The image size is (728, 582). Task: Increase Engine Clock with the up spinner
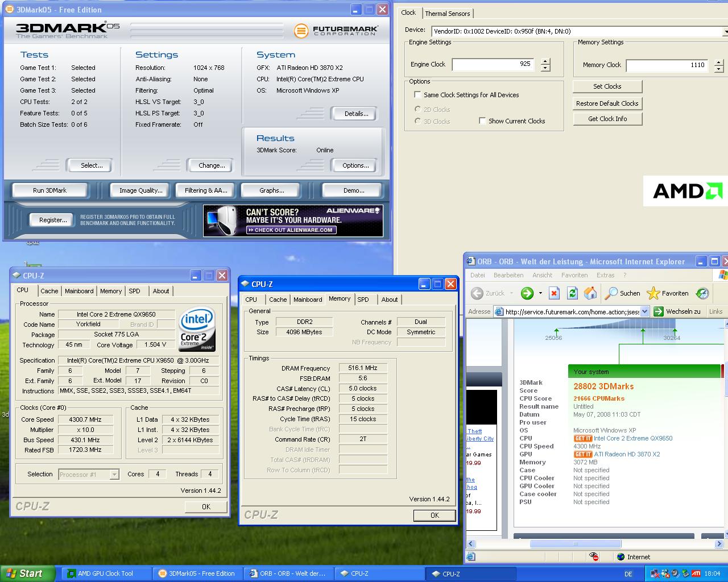(x=545, y=62)
